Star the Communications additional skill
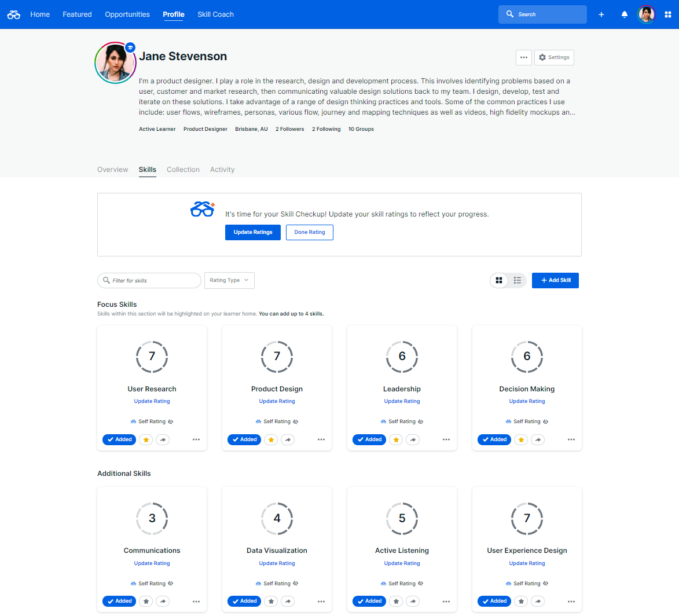Image resolution: width=679 pixels, height=616 pixels. tap(146, 601)
